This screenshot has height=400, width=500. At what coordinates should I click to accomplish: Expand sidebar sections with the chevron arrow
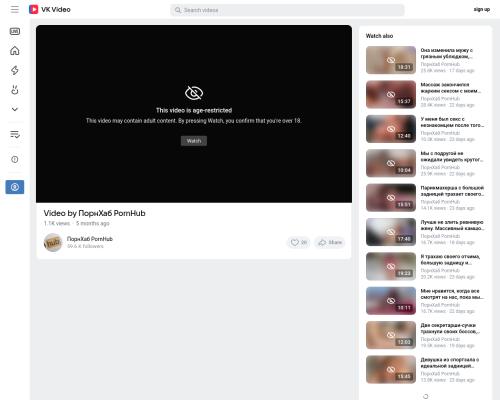click(15, 109)
